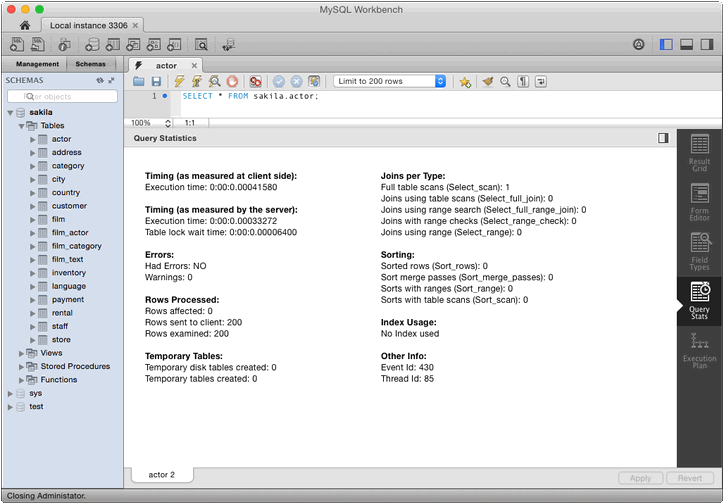Expand the Views folder
Image resolution: width=723 pixels, height=503 pixels.
pos(21,353)
